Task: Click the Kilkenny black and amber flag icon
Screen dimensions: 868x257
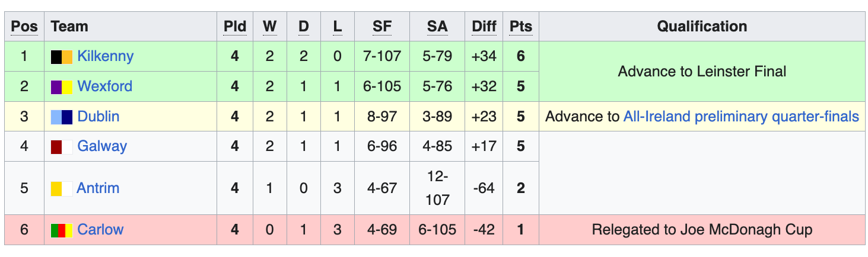Action: pos(62,57)
